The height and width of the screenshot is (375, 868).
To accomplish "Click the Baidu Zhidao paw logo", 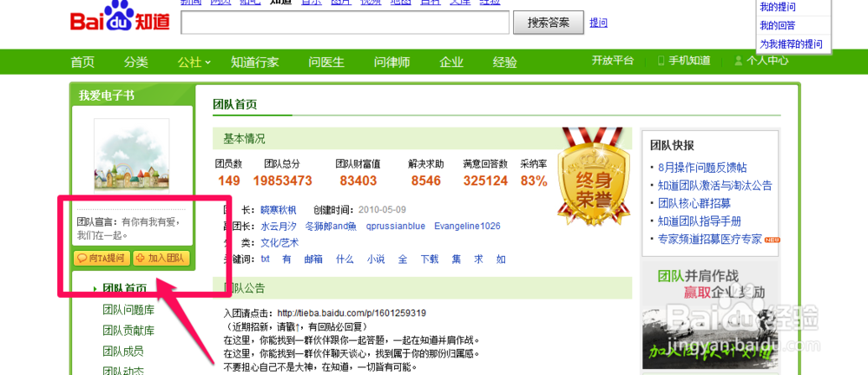I will coord(120,16).
